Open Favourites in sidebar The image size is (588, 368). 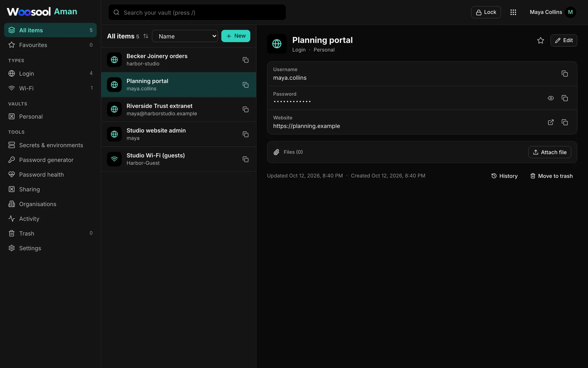[50, 45]
